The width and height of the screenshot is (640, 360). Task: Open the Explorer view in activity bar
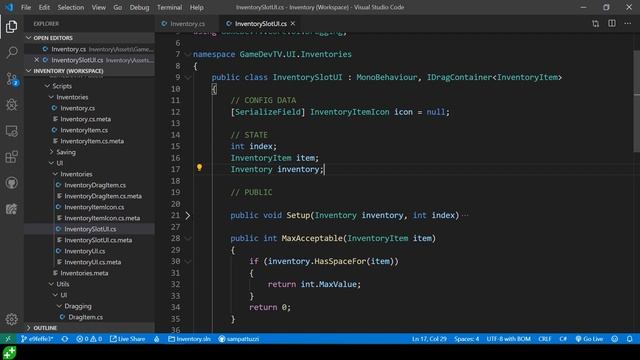point(11,27)
